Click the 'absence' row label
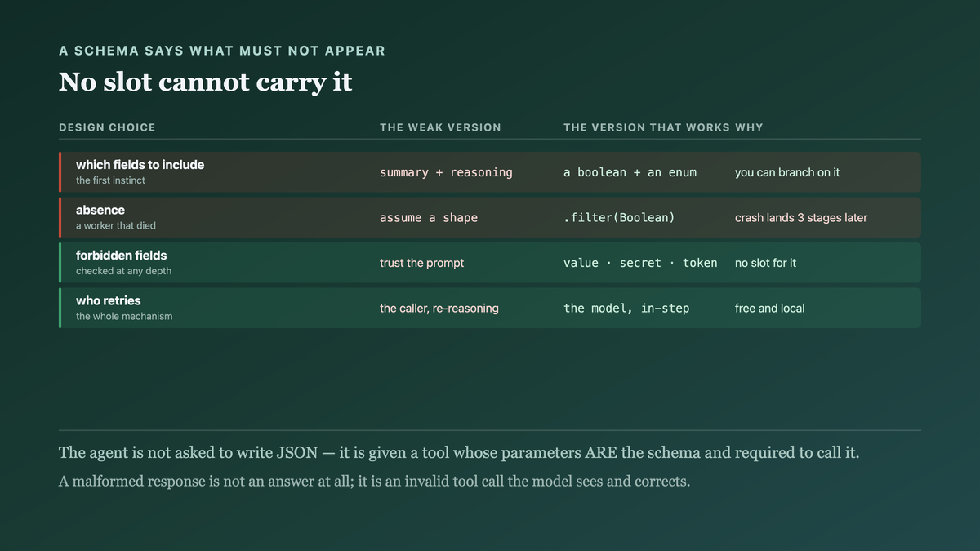The height and width of the screenshot is (551, 980). [x=100, y=211]
